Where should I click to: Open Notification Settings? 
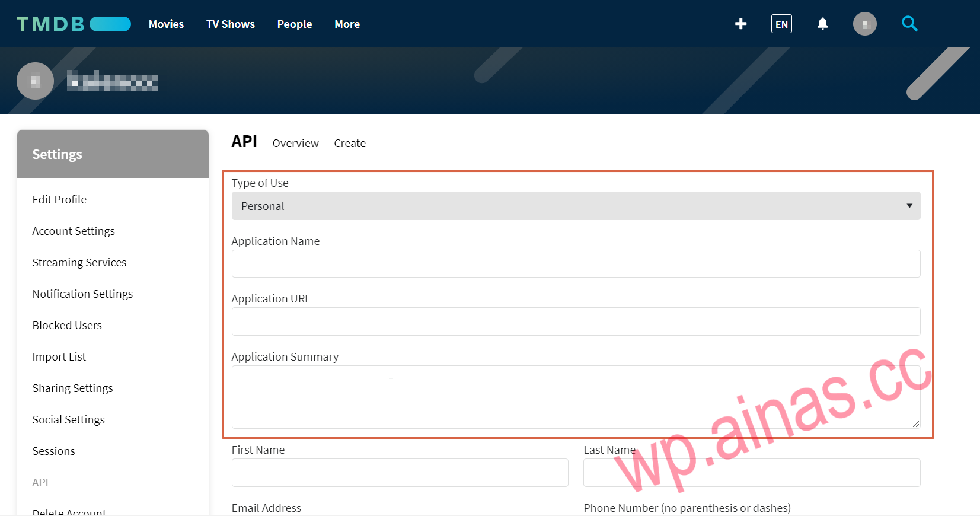tap(82, 294)
